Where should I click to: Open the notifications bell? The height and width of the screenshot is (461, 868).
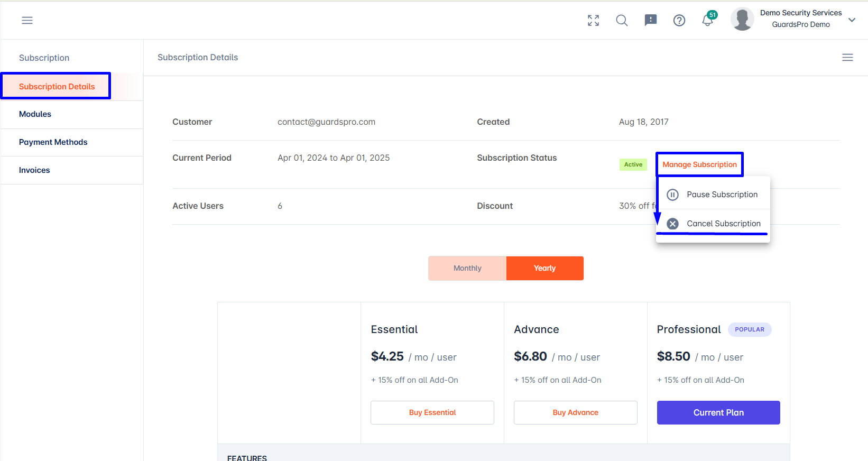707,20
